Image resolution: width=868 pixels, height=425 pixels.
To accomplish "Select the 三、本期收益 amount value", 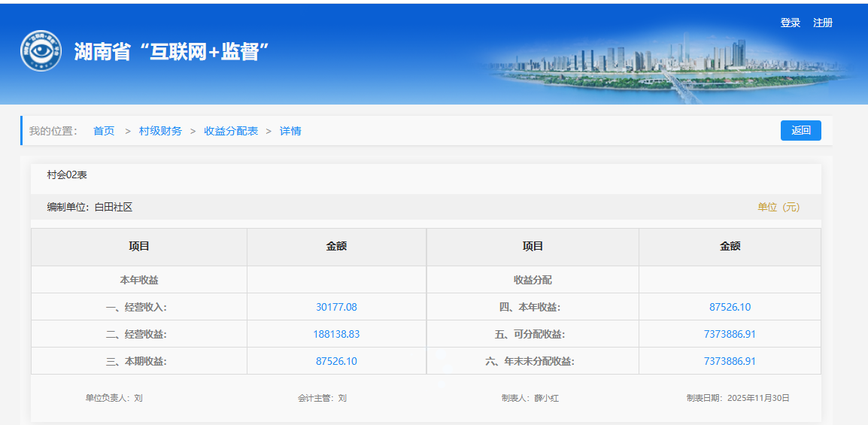I will click(x=336, y=361).
